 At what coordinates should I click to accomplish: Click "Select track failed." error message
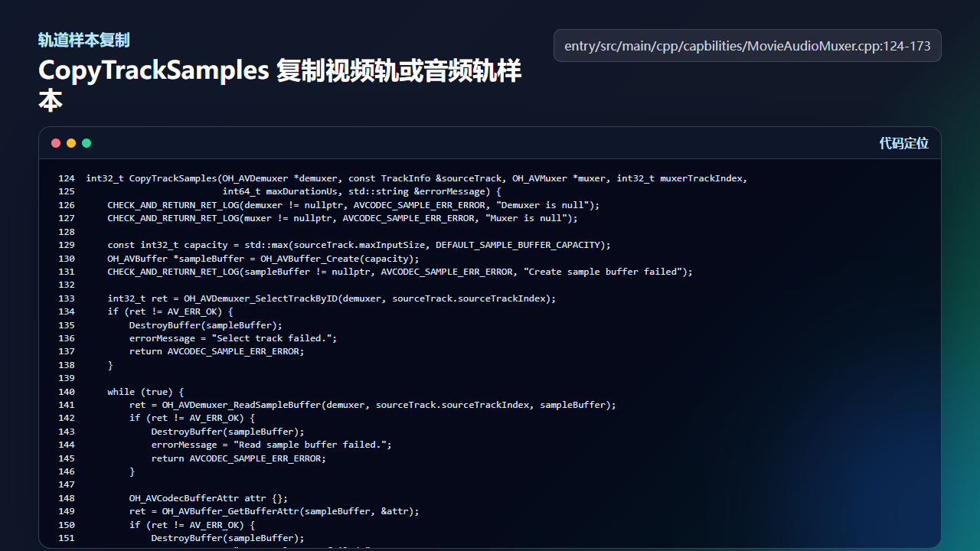tap(271, 338)
